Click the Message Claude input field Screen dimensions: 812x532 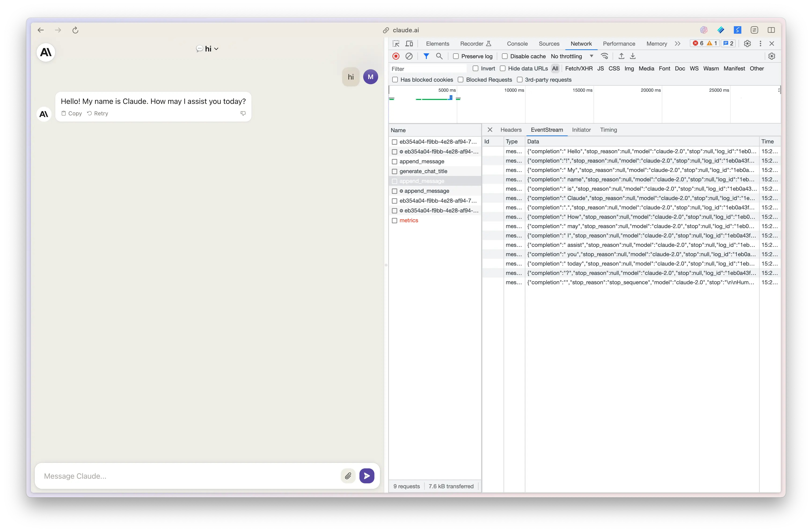tap(189, 476)
